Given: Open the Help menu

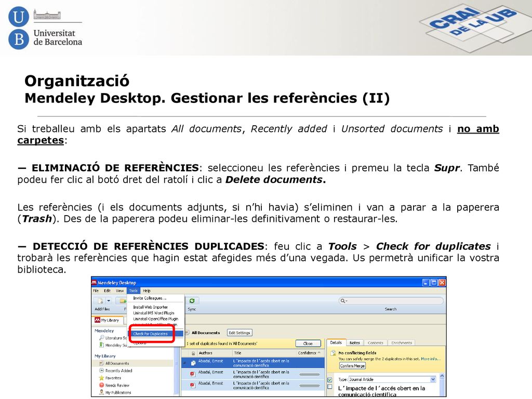Looking at the screenshot, I should 147,291.
